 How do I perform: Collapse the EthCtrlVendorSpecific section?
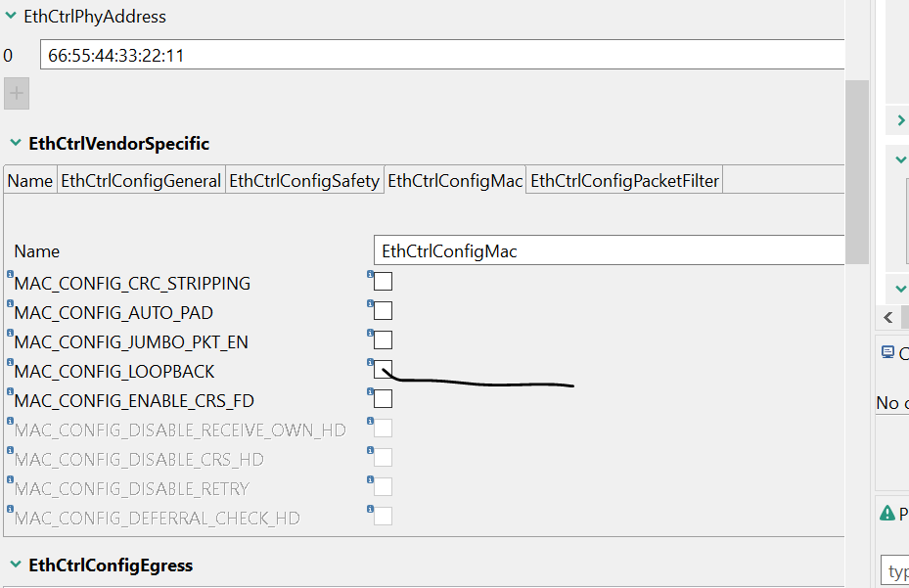[x=14, y=143]
